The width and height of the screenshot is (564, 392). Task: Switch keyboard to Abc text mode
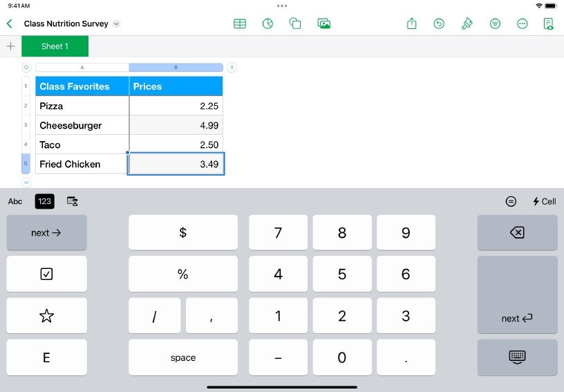(x=15, y=201)
